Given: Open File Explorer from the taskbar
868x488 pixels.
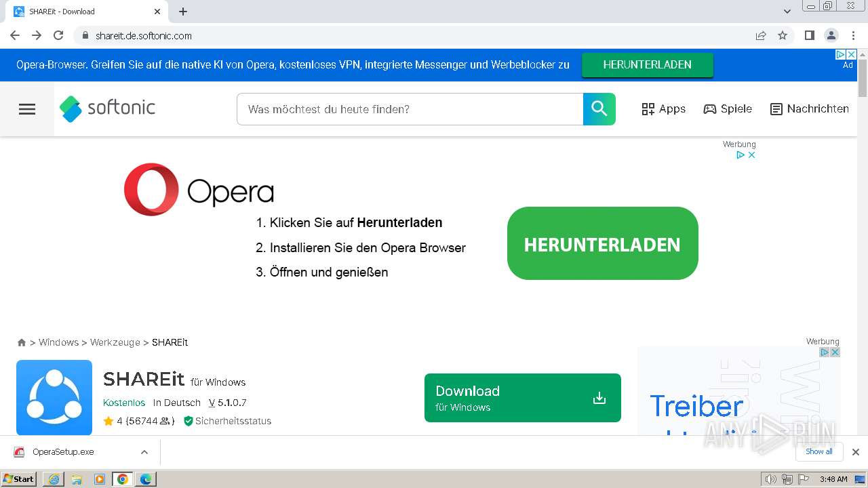Looking at the screenshot, I should tap(77, 479).
